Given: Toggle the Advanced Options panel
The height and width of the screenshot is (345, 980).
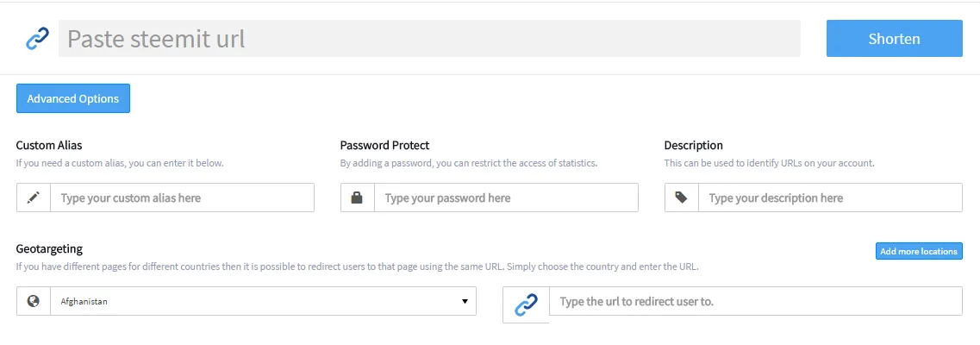Looking at the screenshot, I should pyautogui.click(x=73, y=98).
